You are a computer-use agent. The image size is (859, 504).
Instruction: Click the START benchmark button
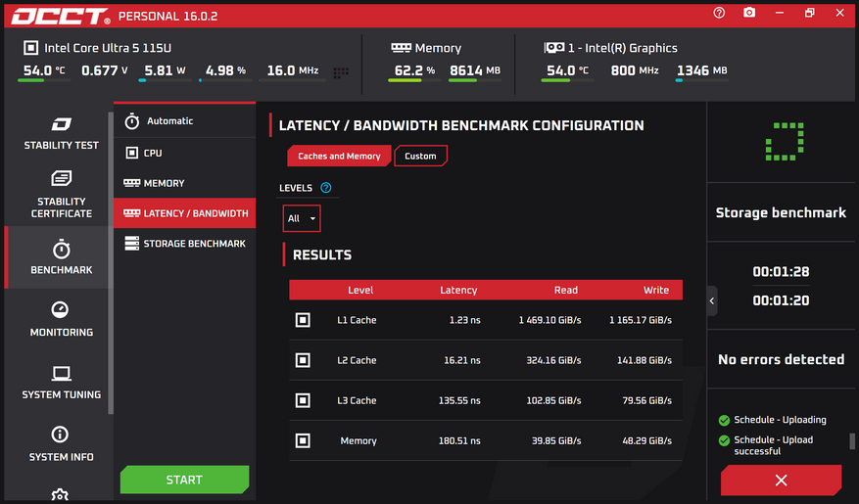tap(184, 480)
